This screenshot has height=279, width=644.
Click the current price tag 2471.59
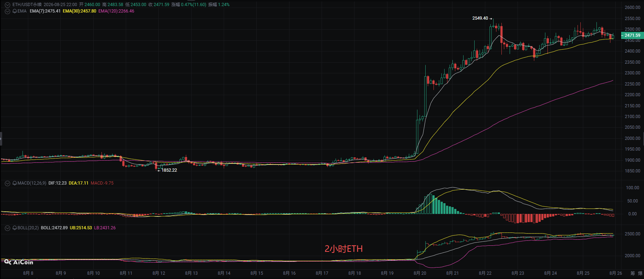[632, 35]
